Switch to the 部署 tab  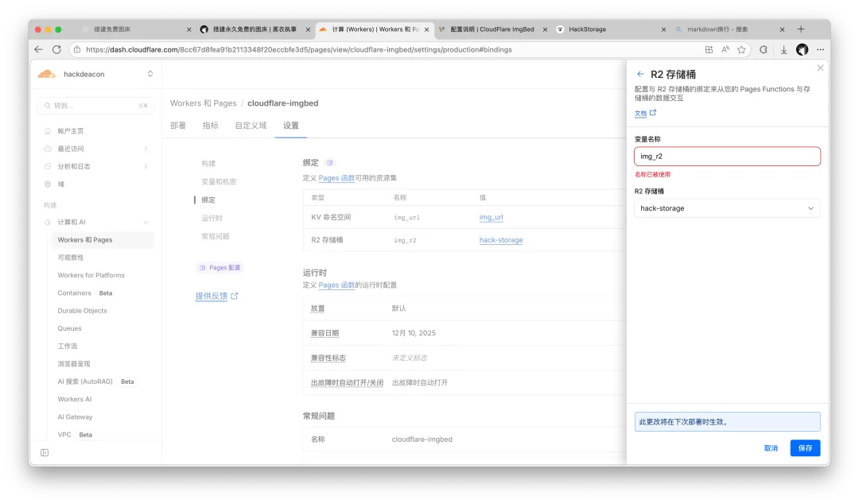178,126
